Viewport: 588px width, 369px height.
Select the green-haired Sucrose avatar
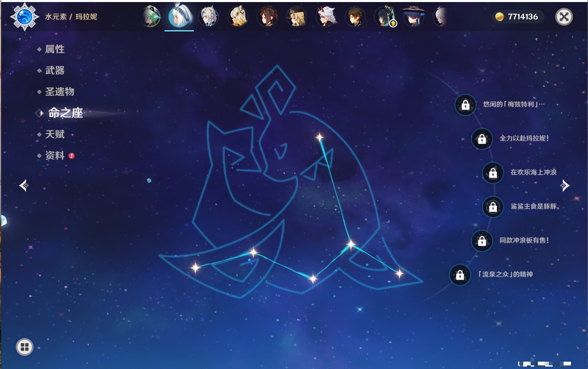click(151, 17)
